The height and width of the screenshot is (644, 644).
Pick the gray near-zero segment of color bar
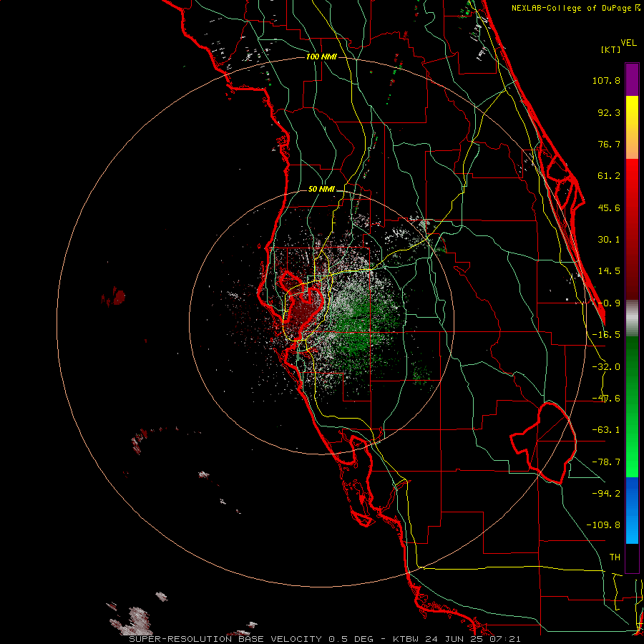pos(632,318)
